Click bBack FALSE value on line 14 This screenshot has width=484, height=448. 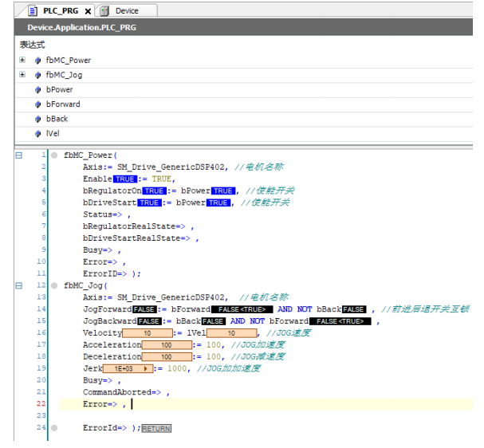point(354,309)
